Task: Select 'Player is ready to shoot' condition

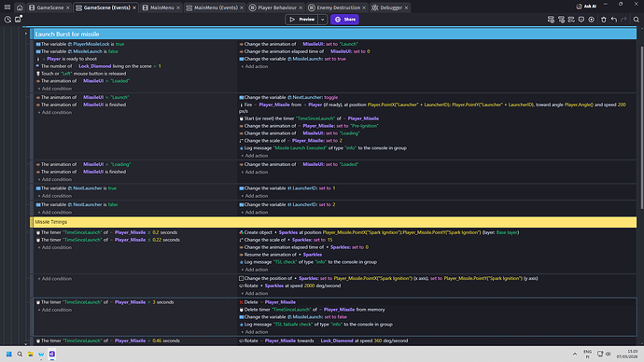Action: [68, 59]
